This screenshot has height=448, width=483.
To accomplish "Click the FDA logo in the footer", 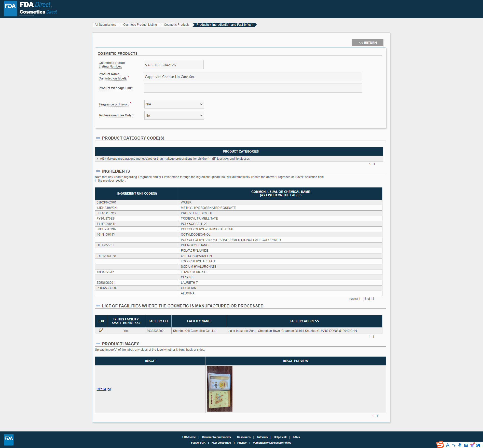I will [9, 439].
